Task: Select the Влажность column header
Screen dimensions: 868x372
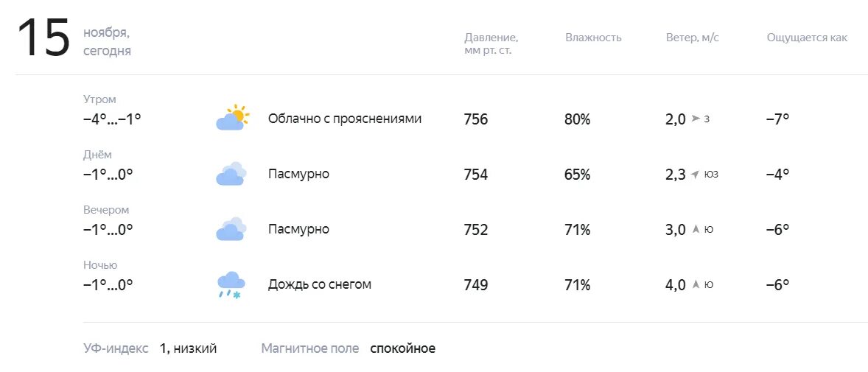Action: pyautogui.click(x=593, y=38)
